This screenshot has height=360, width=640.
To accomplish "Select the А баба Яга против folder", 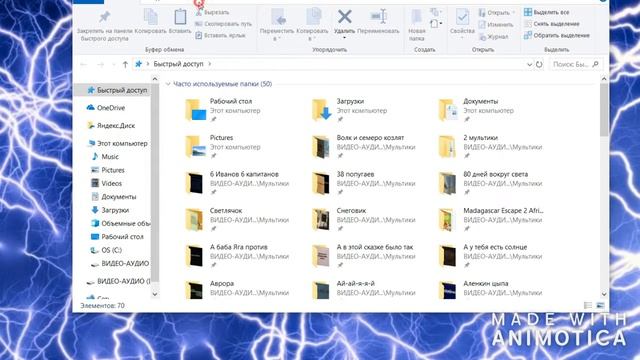I will point(237,256).
